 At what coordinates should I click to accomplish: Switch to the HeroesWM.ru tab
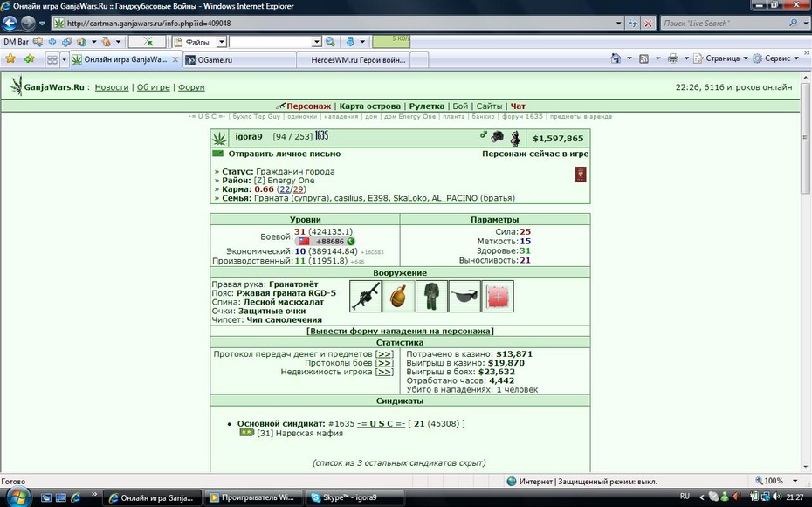pos(354,60)
